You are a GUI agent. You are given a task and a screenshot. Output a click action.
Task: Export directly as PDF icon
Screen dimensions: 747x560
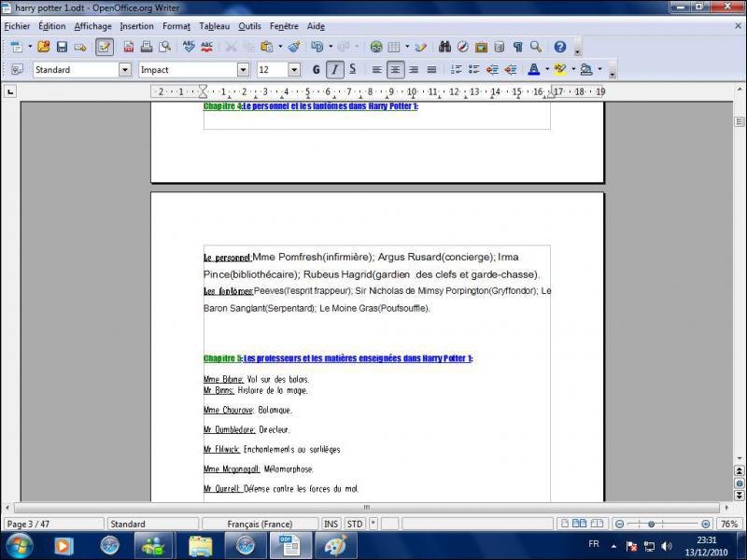click(x=129, y=47)
